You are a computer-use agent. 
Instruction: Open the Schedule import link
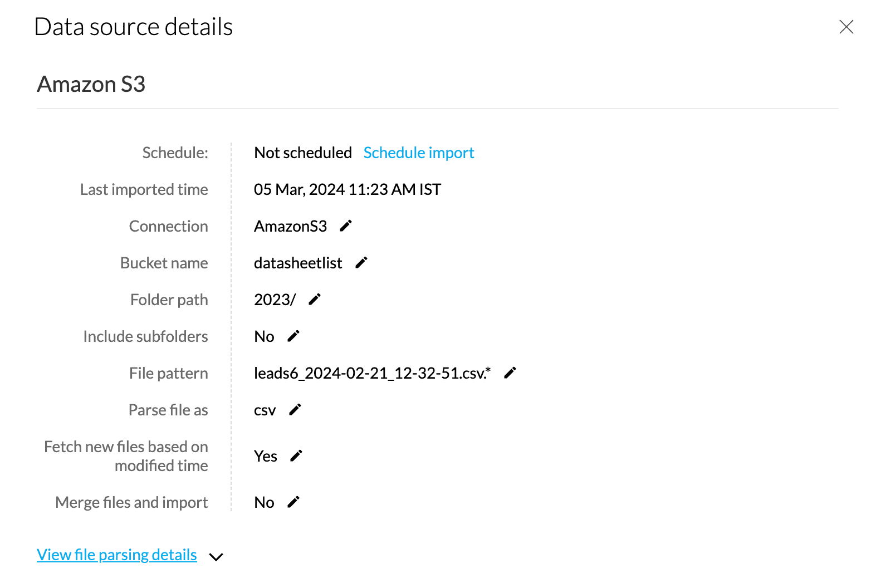(418, 153)
